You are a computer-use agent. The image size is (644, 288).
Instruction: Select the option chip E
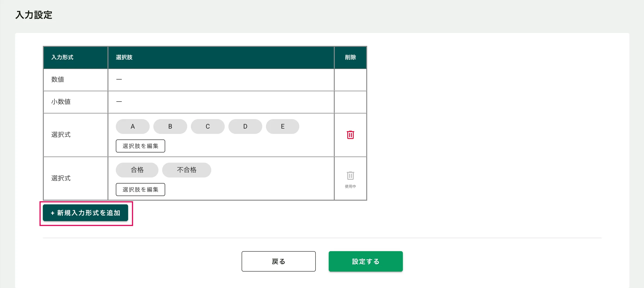point(282,127)
